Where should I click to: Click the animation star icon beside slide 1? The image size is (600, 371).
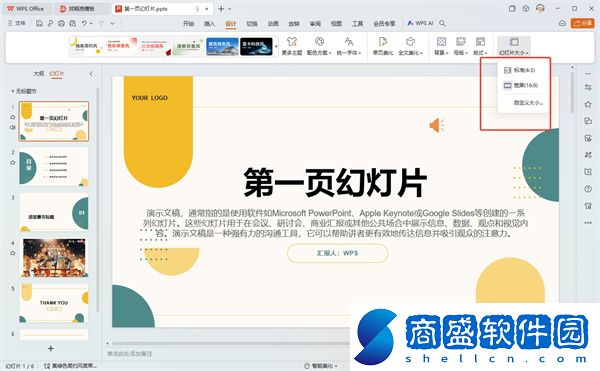pyautogui.click(x=13, y=117)
